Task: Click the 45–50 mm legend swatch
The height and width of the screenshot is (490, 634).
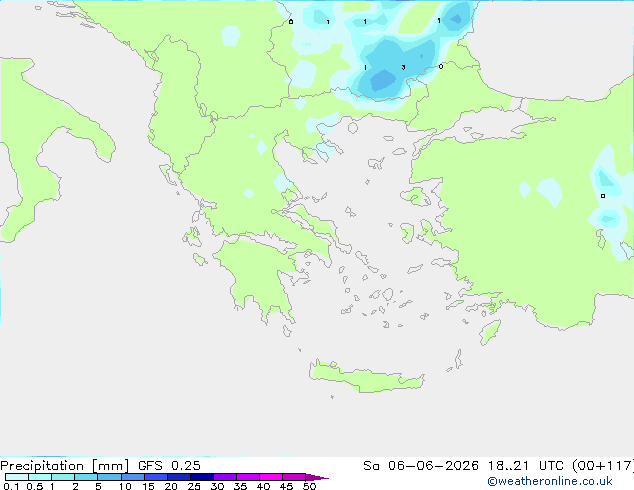Action: 294,477
